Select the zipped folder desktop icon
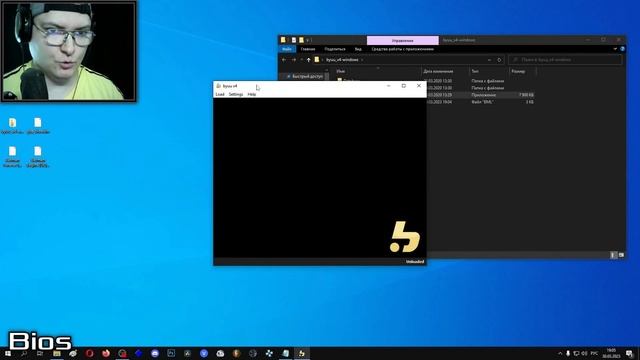640x360 pixels. click(13, 126)
